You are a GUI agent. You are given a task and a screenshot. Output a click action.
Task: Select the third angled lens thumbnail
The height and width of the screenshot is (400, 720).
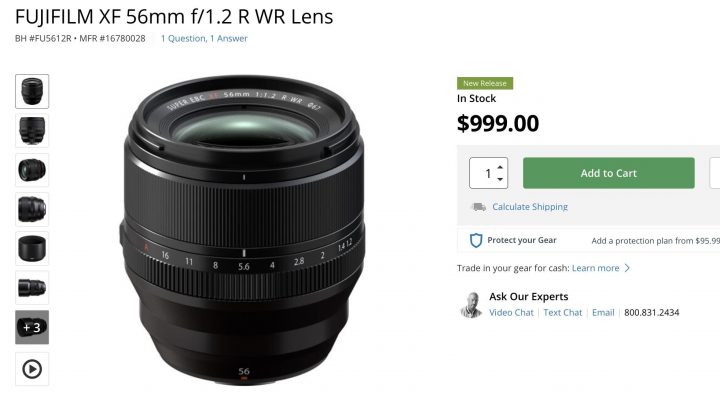[x=32, y=170]
